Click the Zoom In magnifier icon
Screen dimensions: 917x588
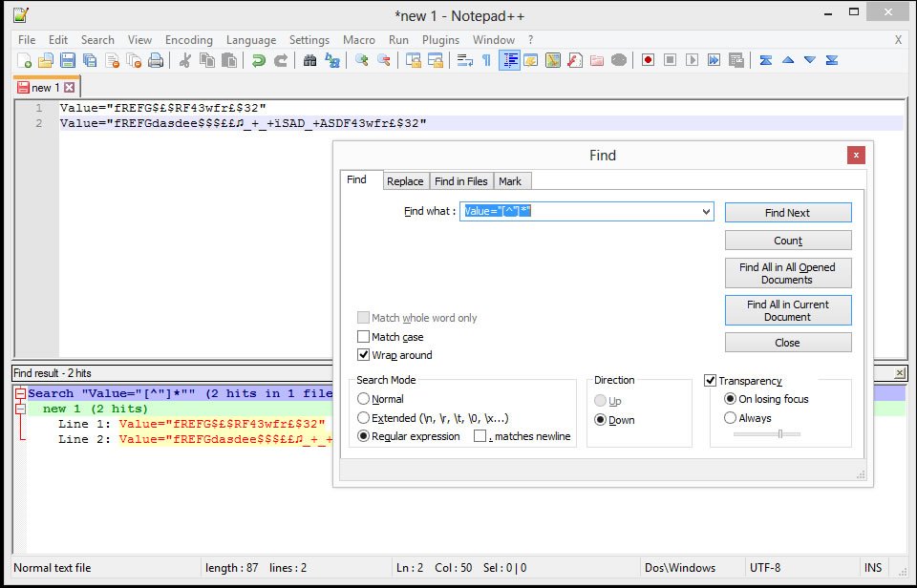(362, 60)
